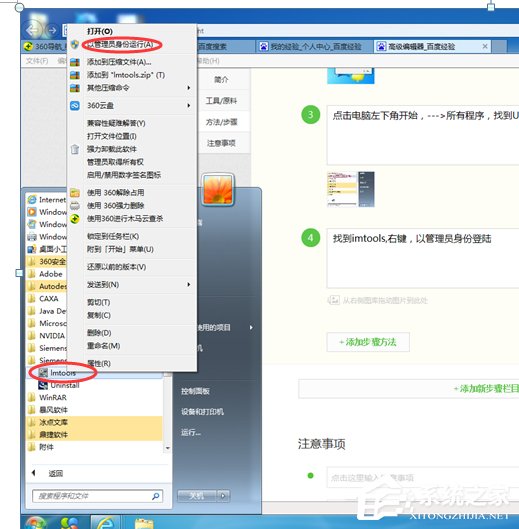Select 还原以前的版本(V)

116,267
